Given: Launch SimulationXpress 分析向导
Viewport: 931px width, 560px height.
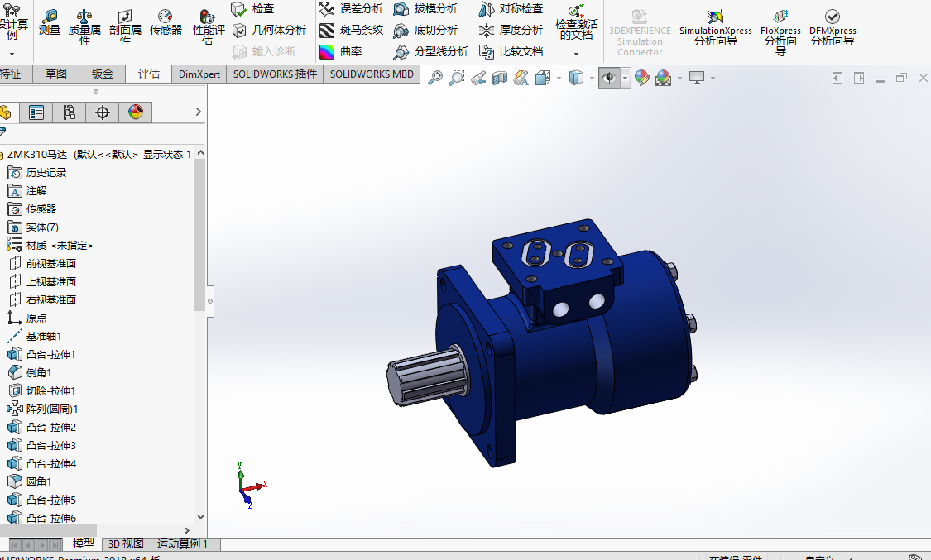Looking at the screenshot, I should click(x=716, y=27).
